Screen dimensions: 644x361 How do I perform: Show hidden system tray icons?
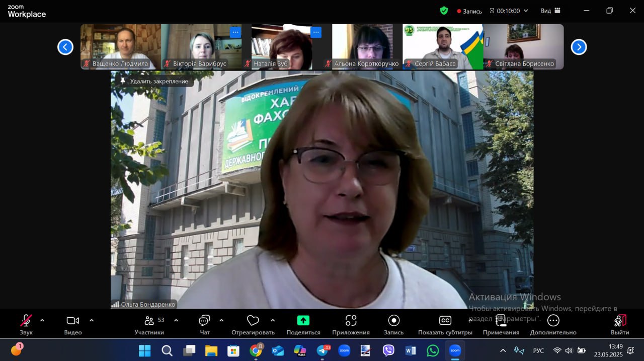click(x=503, y=350)
